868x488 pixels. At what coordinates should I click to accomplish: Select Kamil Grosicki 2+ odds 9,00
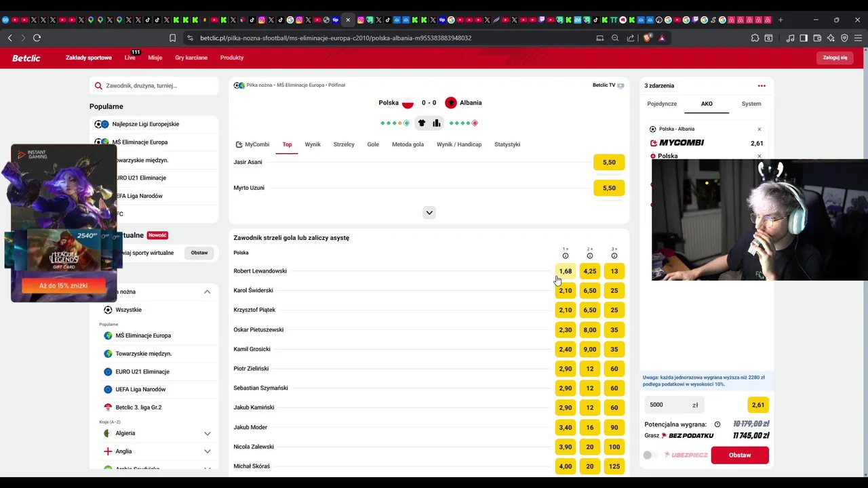[590, 349]
